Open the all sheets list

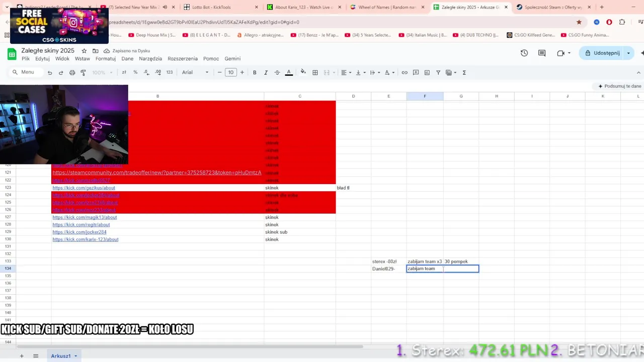tap(36, 356)
